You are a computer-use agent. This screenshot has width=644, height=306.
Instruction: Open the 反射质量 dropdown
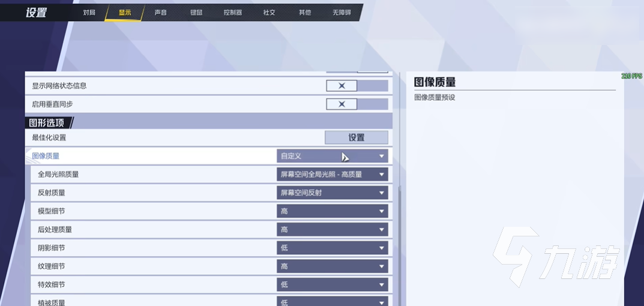pos(333,193)
